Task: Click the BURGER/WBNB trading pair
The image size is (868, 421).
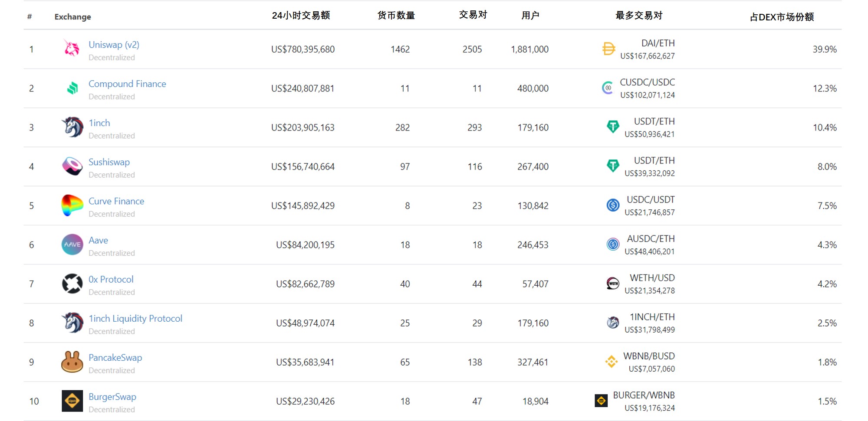Action: (644, 395)
